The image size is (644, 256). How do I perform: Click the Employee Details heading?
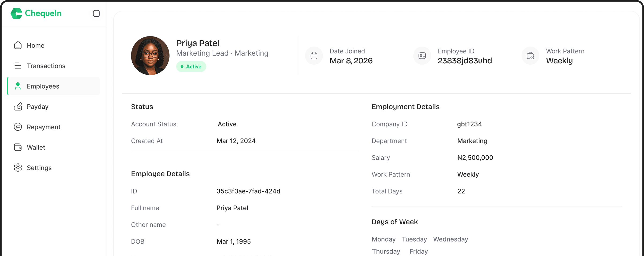(160, 174)
